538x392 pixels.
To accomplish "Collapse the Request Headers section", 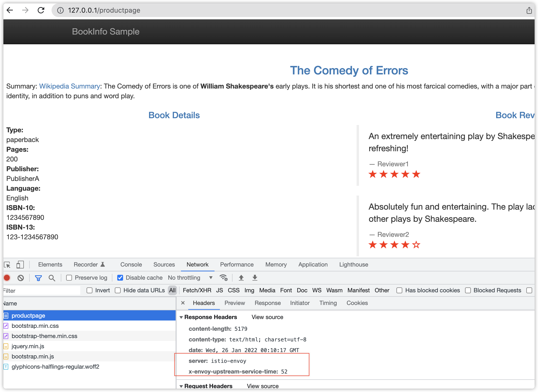I will [x=181, y=386].
